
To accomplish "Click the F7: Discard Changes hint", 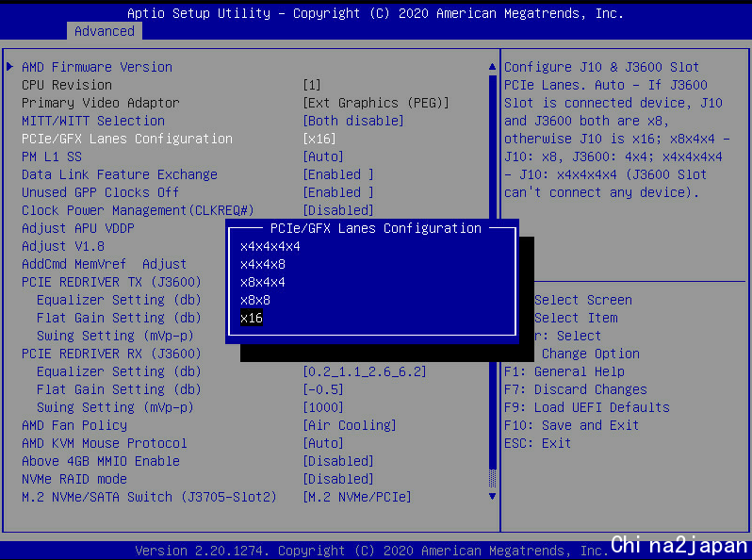I will [x=576, y=389].
